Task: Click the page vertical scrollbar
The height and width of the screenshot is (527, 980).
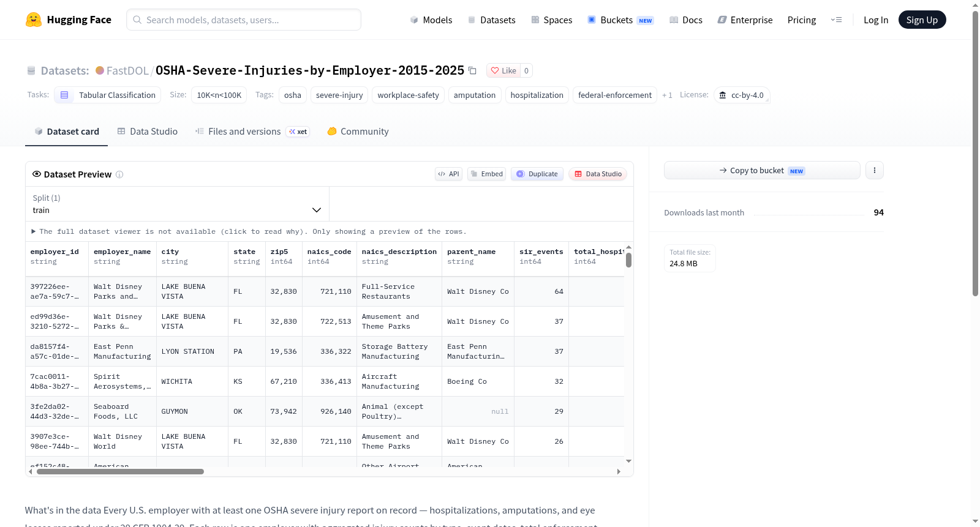Action: 975,154
